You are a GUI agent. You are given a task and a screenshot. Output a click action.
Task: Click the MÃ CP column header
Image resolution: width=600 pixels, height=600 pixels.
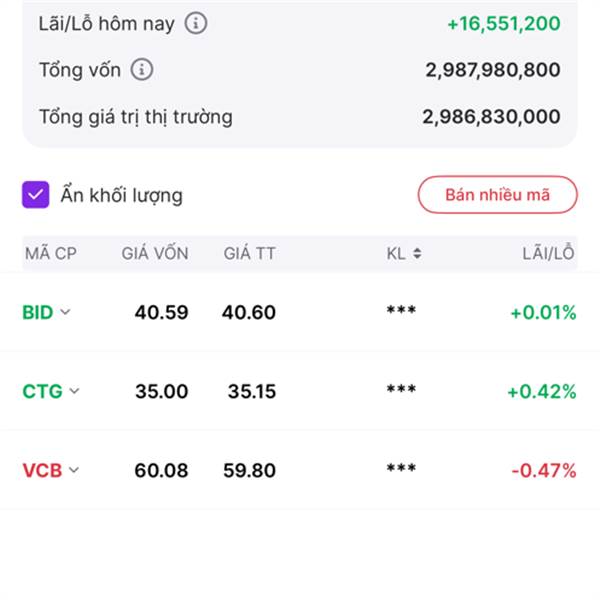(x=51, y=254)
